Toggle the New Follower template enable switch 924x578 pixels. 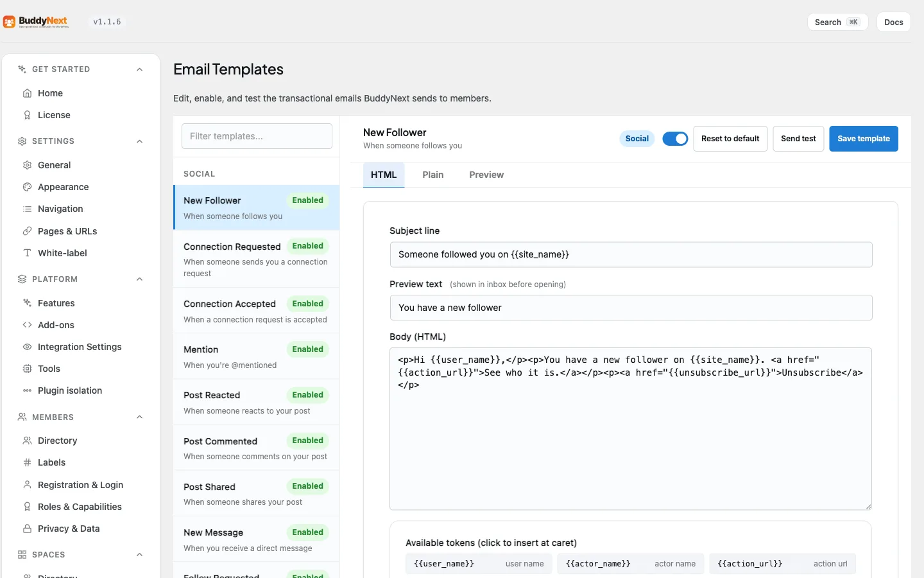tap(675, 139)
